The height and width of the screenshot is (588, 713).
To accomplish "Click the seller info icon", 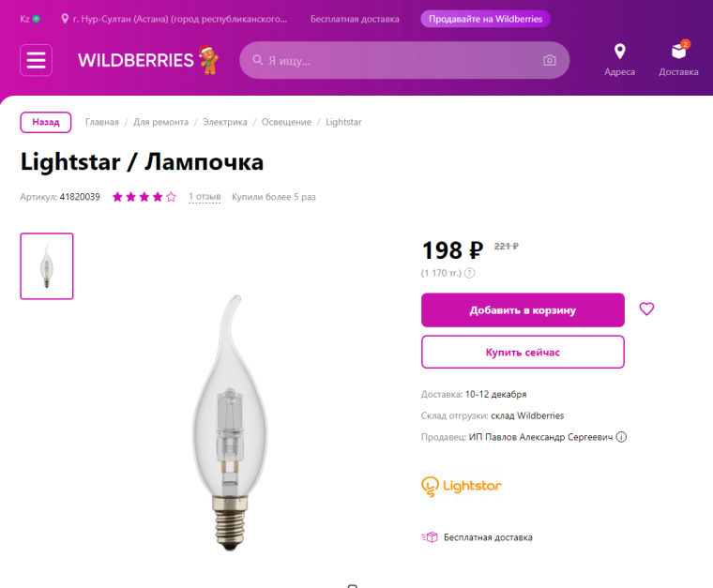I will pos(621,437).
